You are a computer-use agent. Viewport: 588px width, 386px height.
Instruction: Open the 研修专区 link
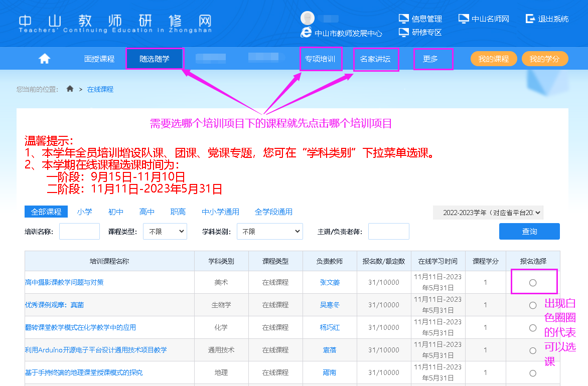(x=427, y=33)
